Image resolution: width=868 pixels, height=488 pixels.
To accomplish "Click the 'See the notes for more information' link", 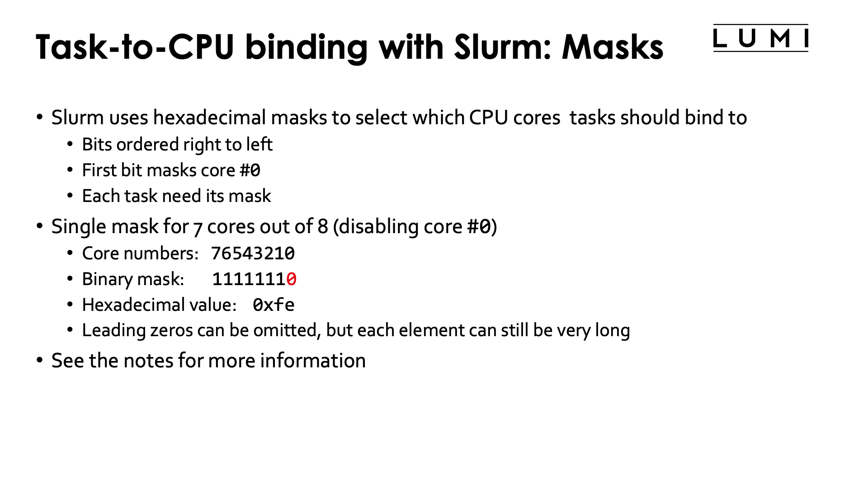I will (x=209, y=361).
